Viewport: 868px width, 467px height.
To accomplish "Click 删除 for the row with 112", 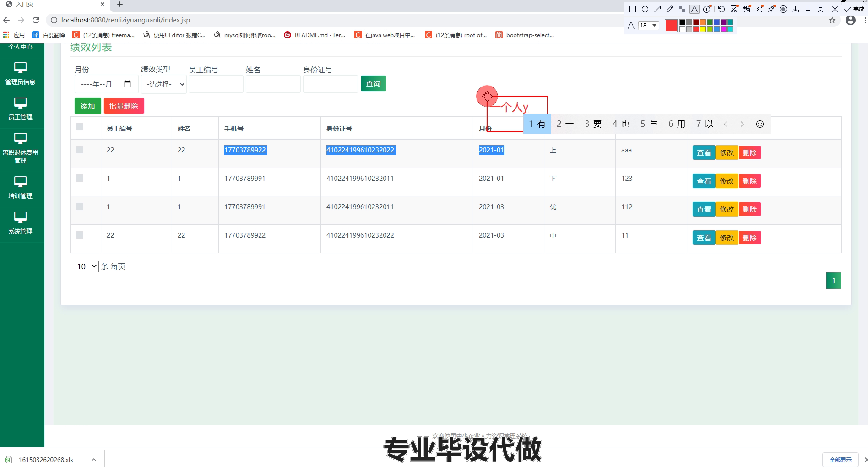I will tap(749, 209).
